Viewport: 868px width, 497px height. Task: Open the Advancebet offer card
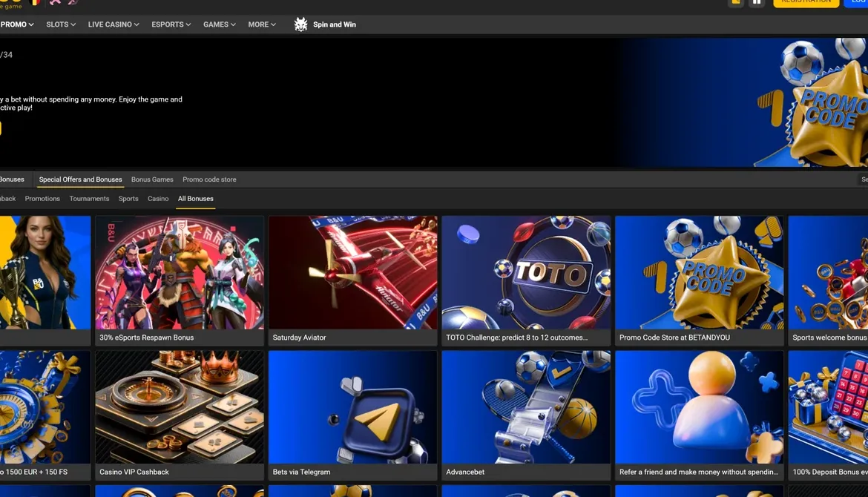coord(526,415)
